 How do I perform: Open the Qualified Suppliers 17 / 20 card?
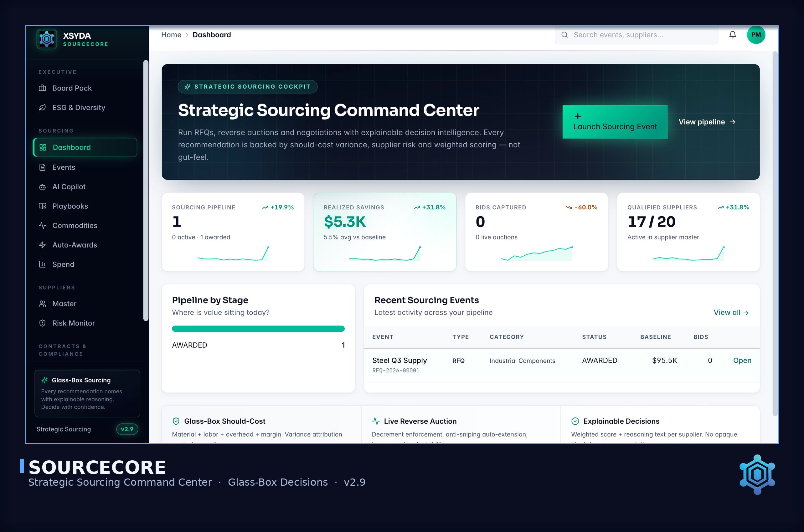pyautogui.click(x=688, y=232)
